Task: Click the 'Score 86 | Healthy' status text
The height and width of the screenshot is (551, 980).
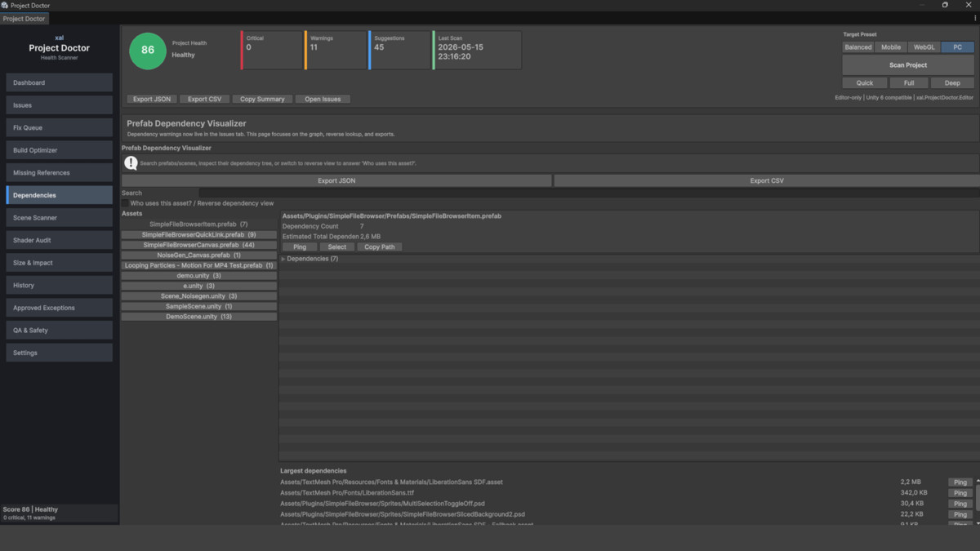Action: pyautogui.click(x=30, y=509)
